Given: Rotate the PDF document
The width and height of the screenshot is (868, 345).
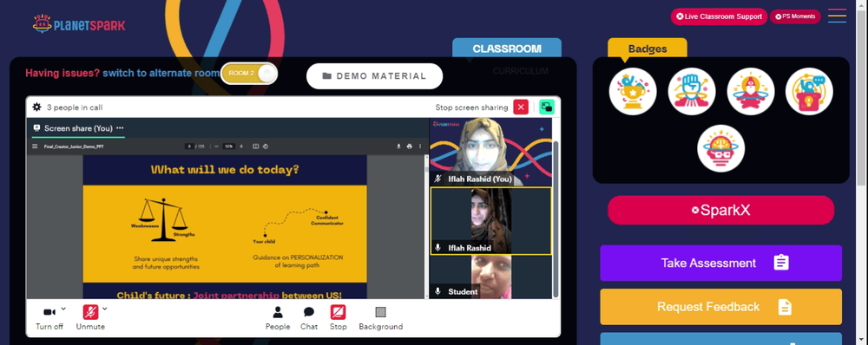Looking at the screenshot, I should point(265,146).
